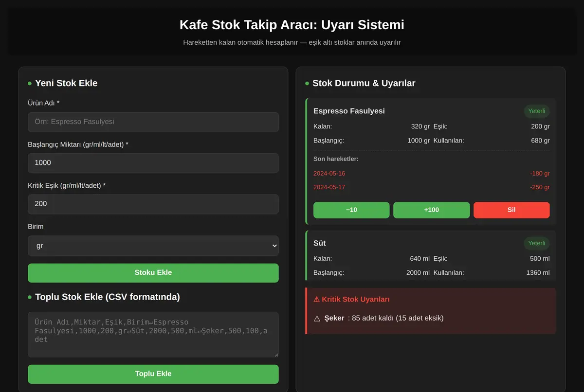
Task: Click the Stoku Ekle button
Action: (x=153, y=273)
